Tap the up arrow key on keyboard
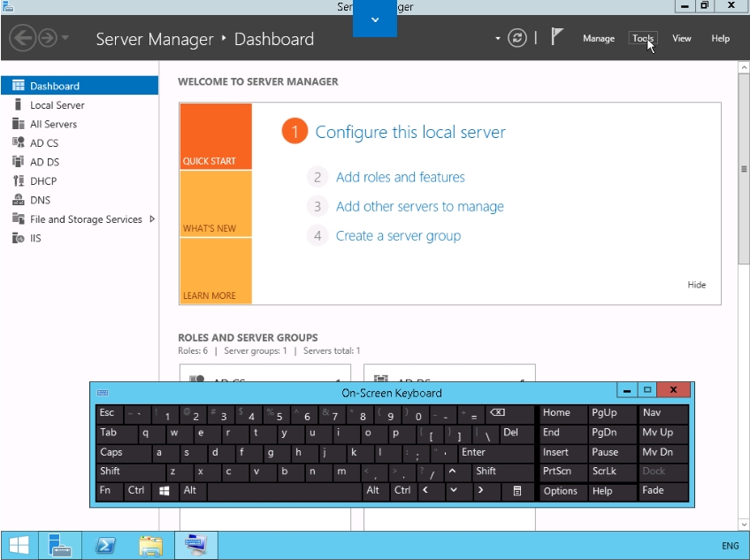 click(457, 472)
